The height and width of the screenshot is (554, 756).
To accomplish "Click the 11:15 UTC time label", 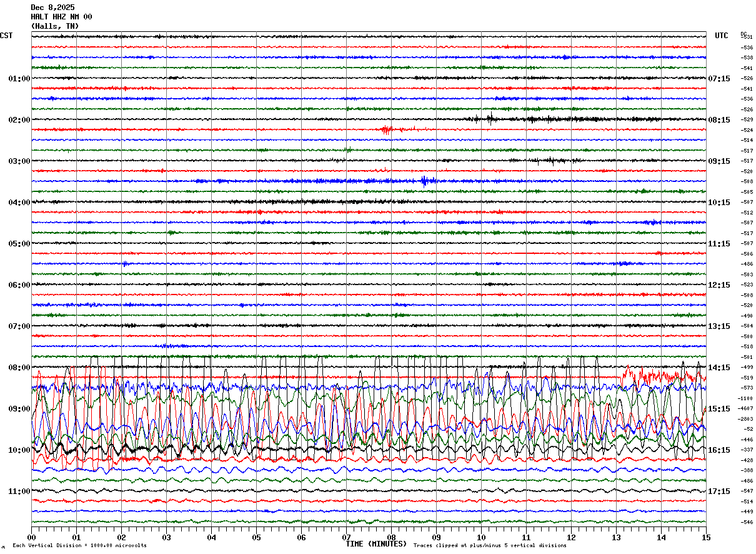I will pyautogui.click(x=719, y=244).
